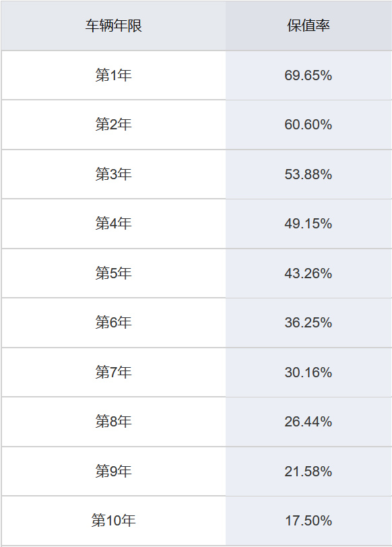Image resolution: width=392 pixels, height=547 pixels.
Task: Click the 第6年 row label
Action: 113,322
